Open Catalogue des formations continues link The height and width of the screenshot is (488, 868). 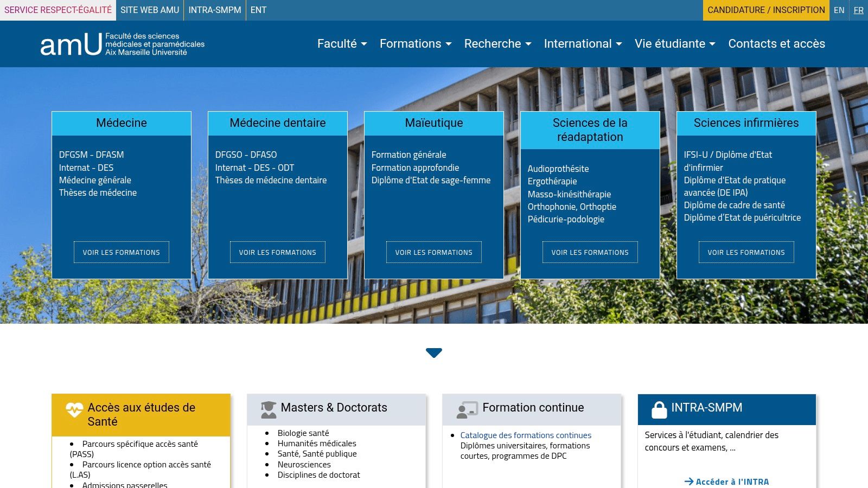pos(526,435)
